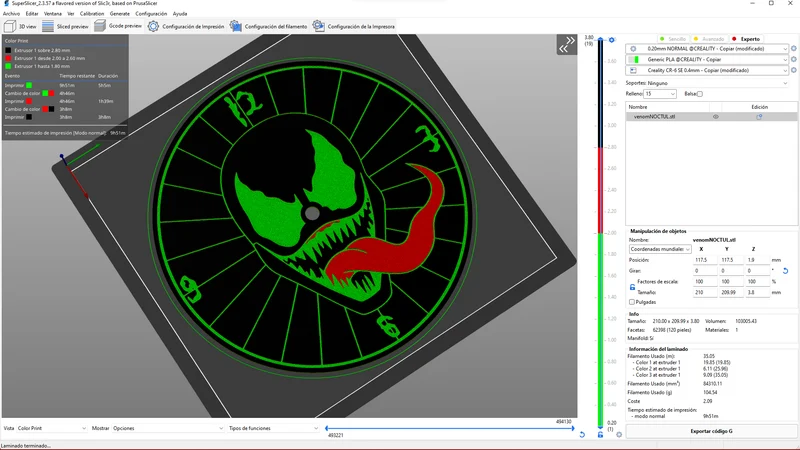Open the Calibration menu
Screen dimensions: 800x450
92,14
